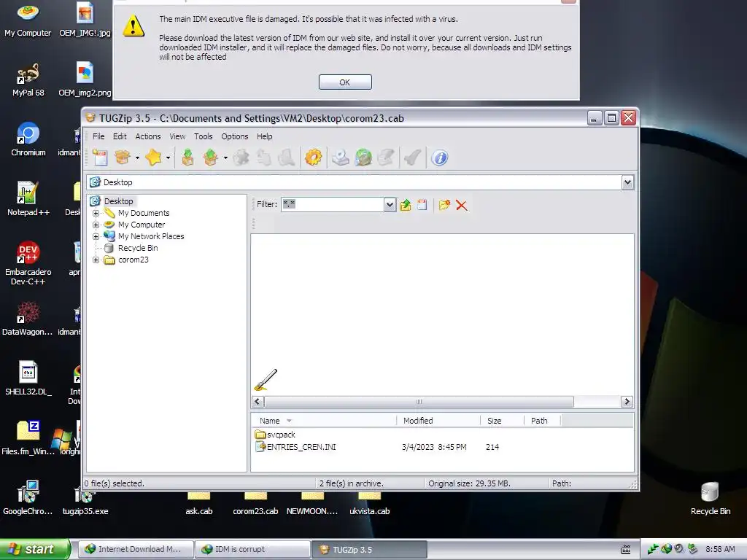Open the File menu
Viewport: 747px width, 560px height.
(98, 136)
